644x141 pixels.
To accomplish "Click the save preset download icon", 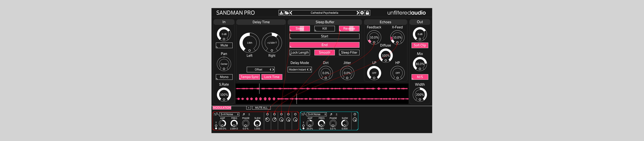I will [x=281, y=13].
